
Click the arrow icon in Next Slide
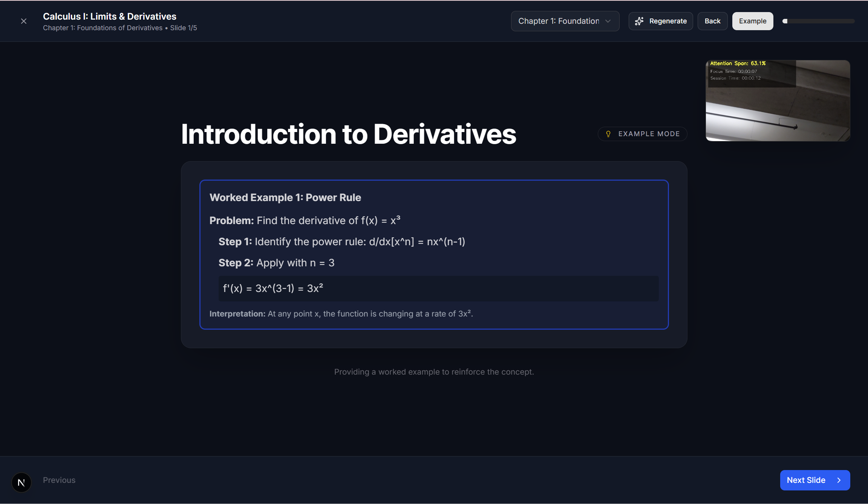click(x=839, y=480)
